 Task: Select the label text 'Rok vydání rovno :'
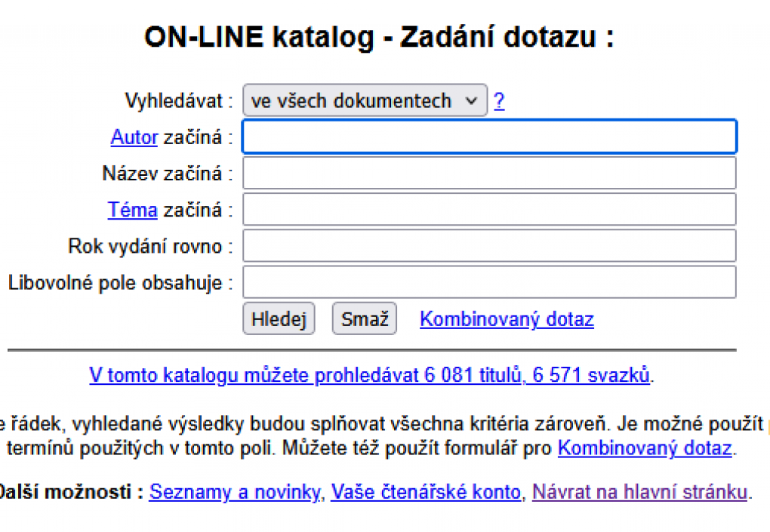coord(150,246)
